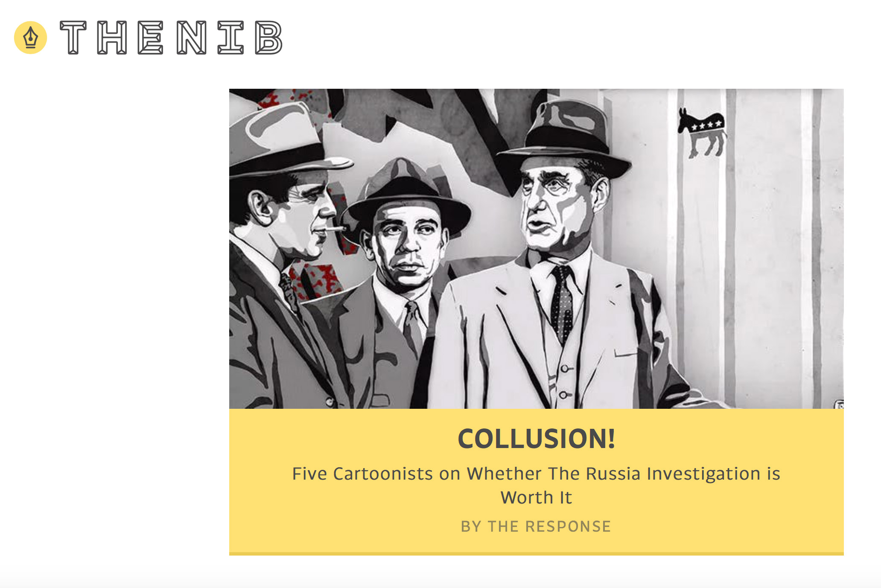Click the yellow pen nib logo icon

point(30,38)
